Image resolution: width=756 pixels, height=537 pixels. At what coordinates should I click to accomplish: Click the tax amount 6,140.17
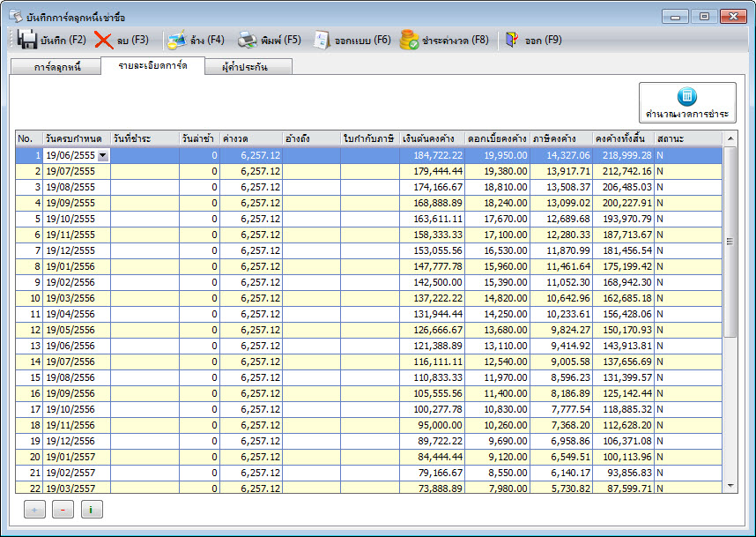[x=561, y=473]
